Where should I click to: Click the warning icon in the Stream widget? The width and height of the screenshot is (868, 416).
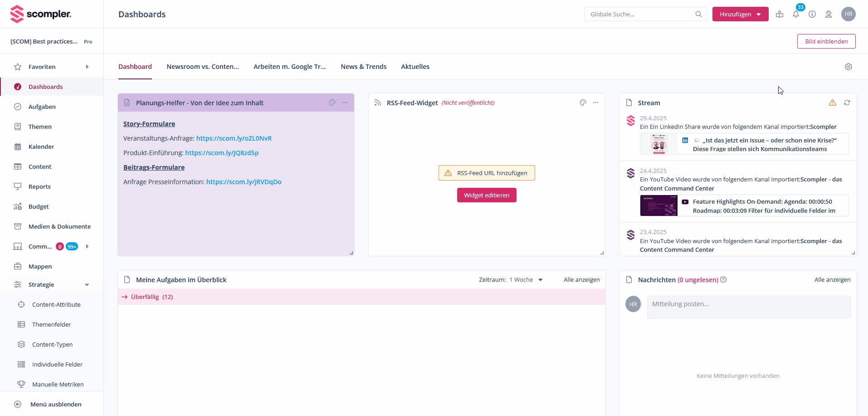[x=833, y=103]
